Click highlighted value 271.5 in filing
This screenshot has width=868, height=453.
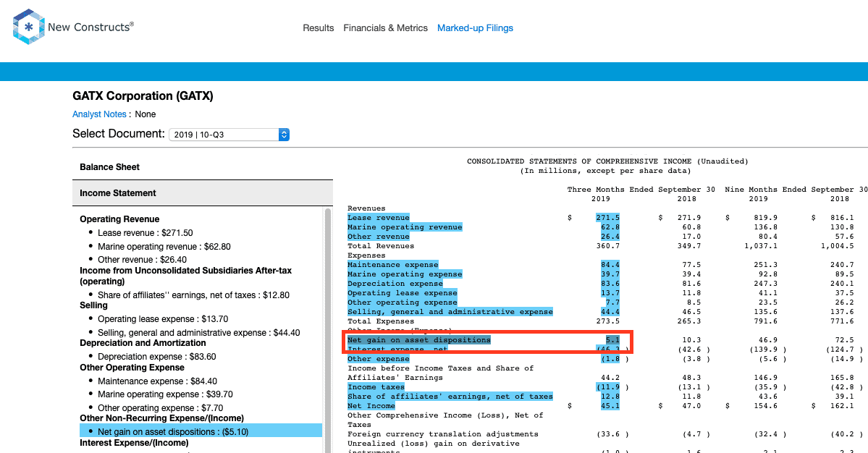608,218
